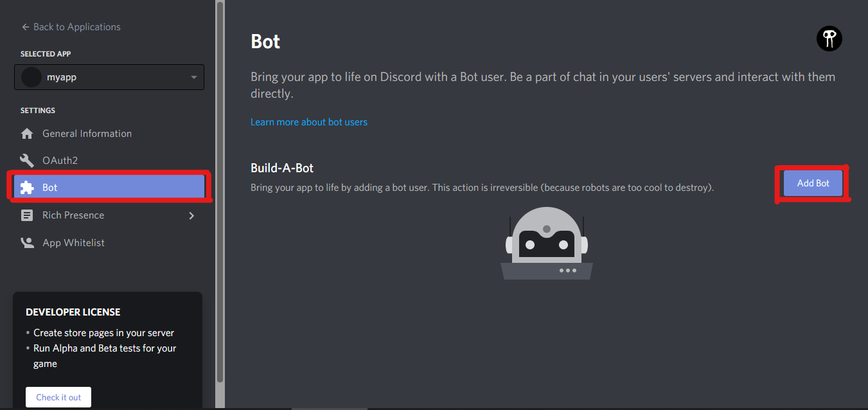
Task: Click the SELECTED APP label
Action: pyautogui.click(x=46, y=54)
